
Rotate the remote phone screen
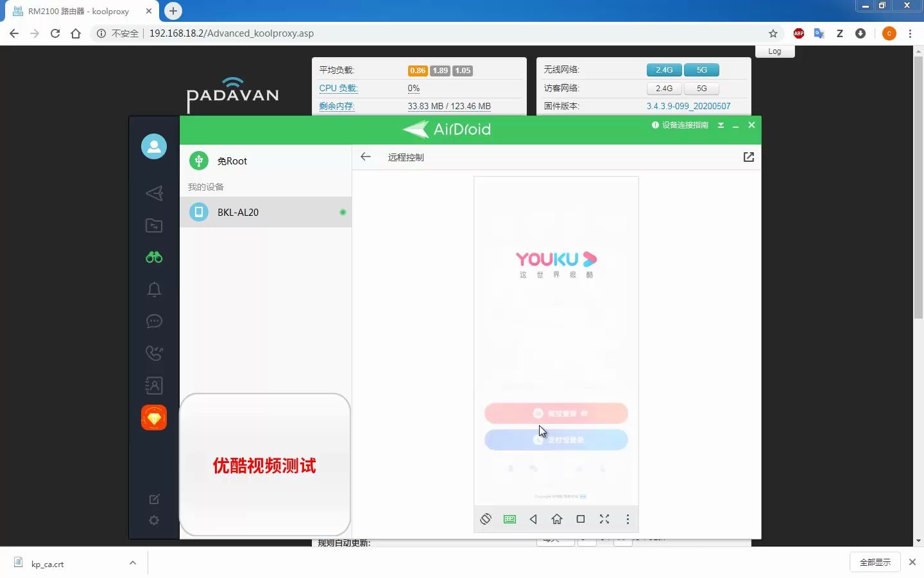(486, 519)
